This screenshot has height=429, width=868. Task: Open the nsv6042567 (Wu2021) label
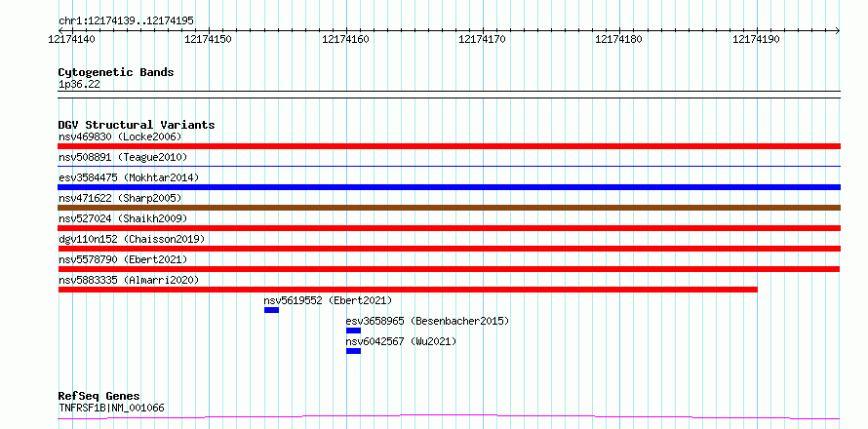[x=402, y=341]
